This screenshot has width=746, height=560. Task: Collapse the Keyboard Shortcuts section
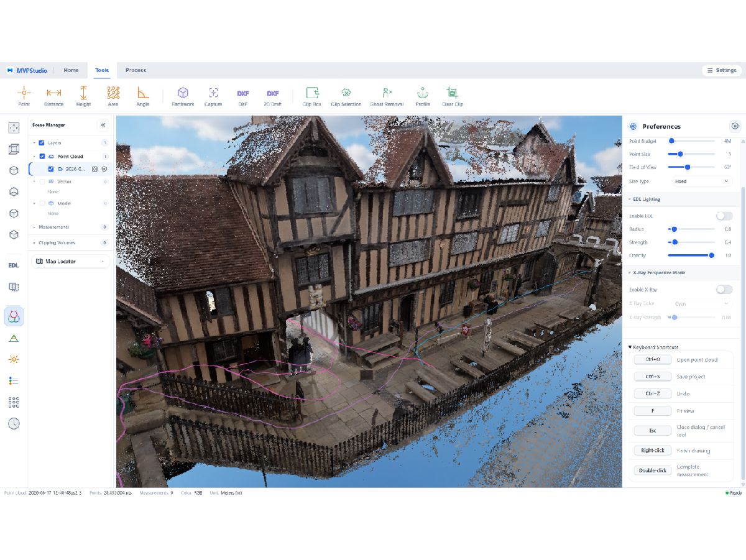pyautogui.click(x=653, y=347)
